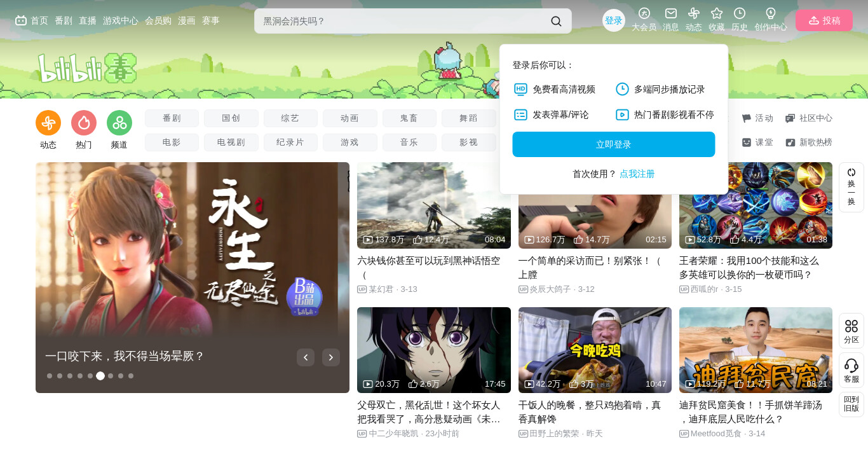868x463 pixels.
Task: Click the 点我注册 link
Action: [637, 174]
